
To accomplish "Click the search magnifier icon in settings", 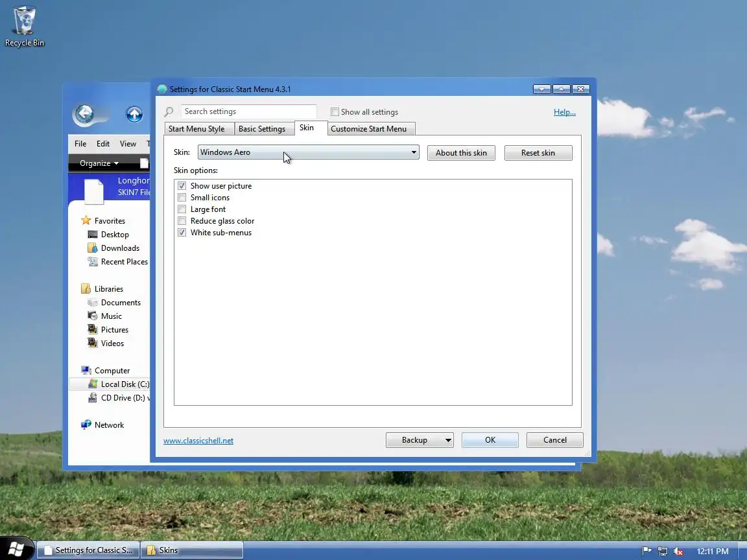I will tap(169, 112).
